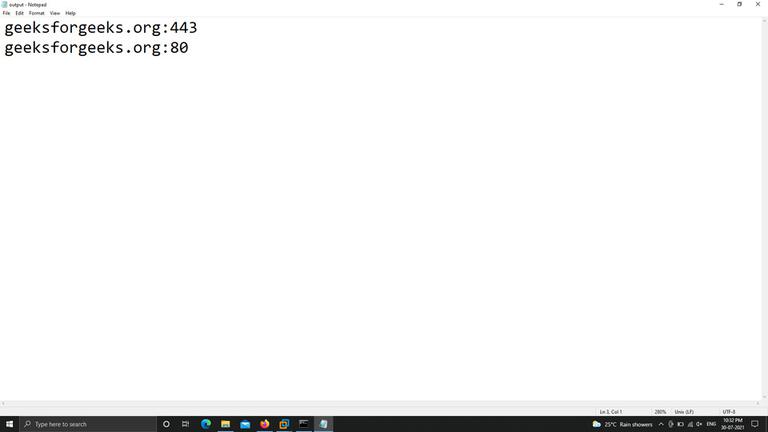Open the VirtualBox taskbar icon

(x=284, y=424)
